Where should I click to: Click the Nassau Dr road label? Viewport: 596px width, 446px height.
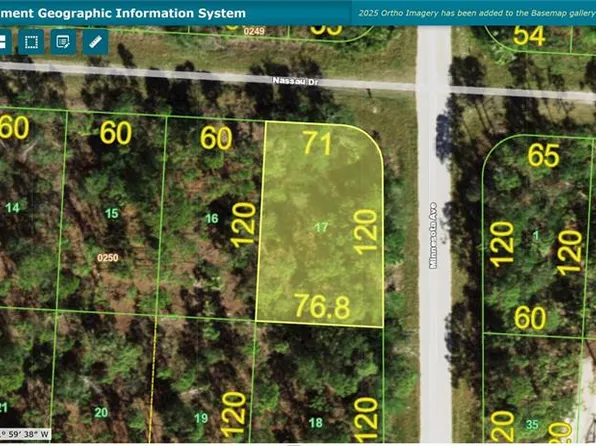click(x=295, y=81)
